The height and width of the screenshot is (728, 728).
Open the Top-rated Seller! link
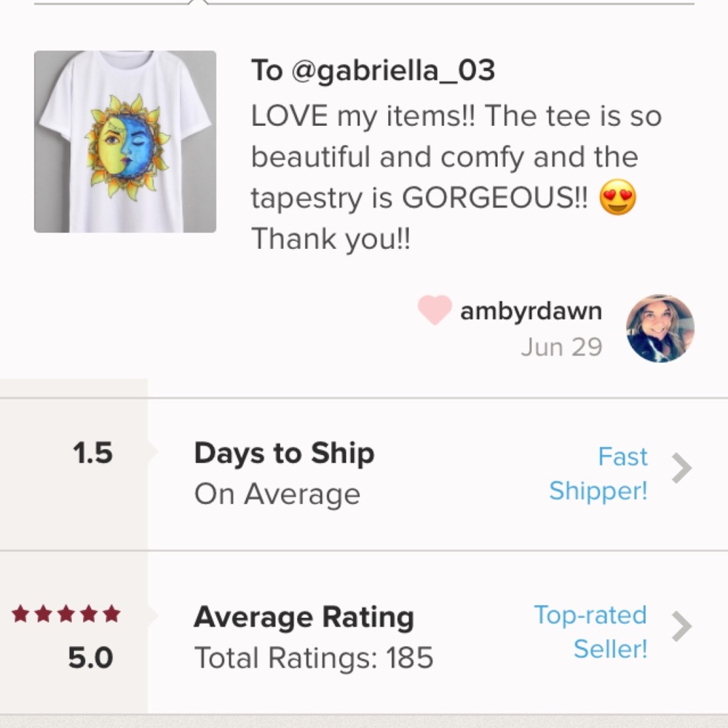[x=590, y=631]
